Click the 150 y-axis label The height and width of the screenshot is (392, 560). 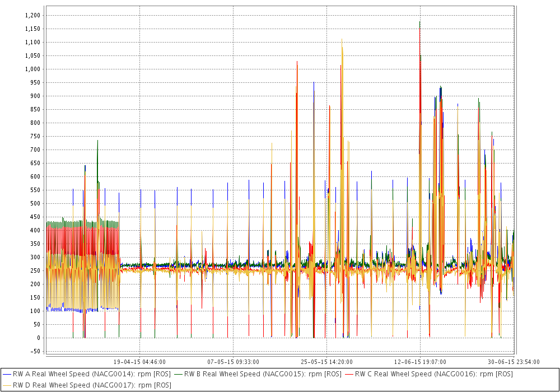click(x=35, y=298)
